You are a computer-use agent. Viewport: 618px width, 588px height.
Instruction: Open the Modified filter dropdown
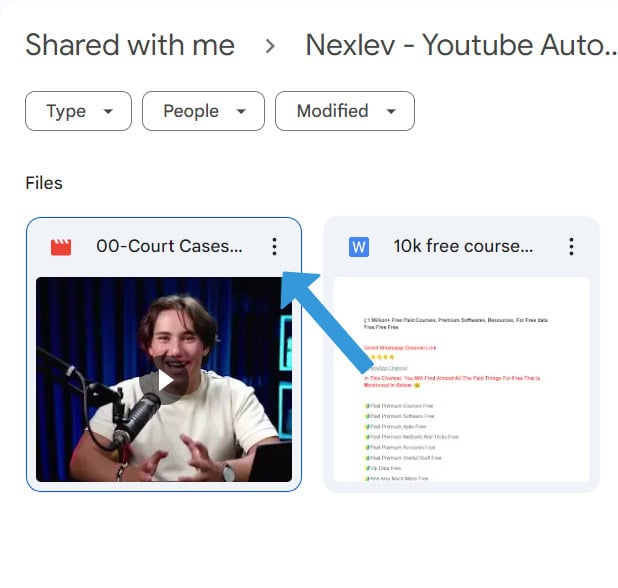click(345, 111)
